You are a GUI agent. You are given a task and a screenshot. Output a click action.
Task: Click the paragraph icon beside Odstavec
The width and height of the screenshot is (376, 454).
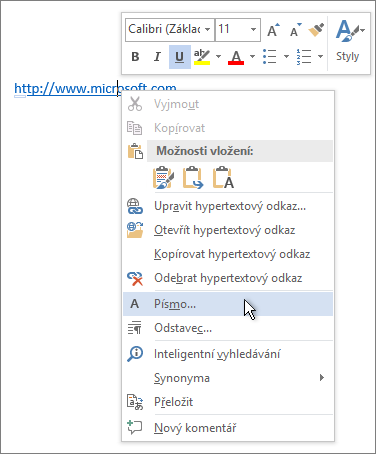[135, 328]
